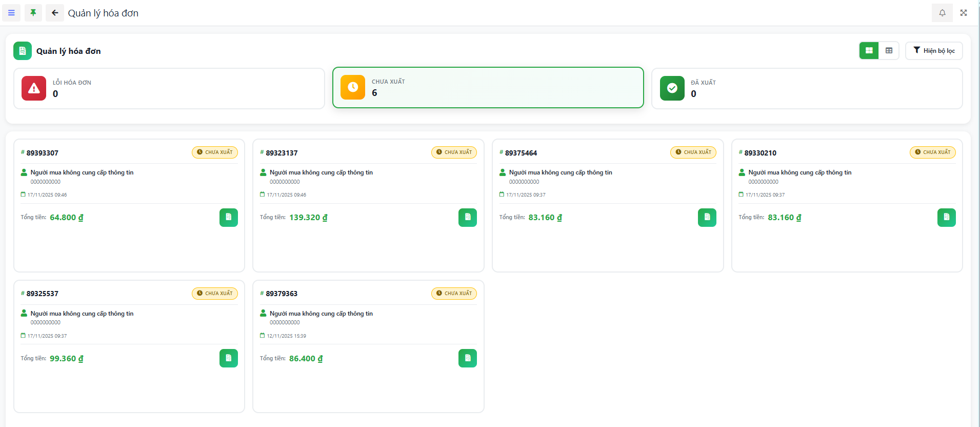Open the notifications bell
980x427 pixels.
coord(942,13)
